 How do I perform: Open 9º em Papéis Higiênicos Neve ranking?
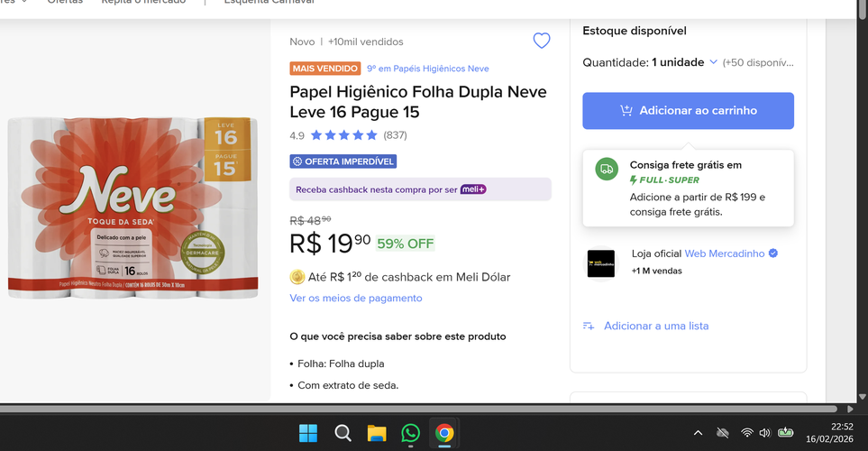(x=428, y=69)
